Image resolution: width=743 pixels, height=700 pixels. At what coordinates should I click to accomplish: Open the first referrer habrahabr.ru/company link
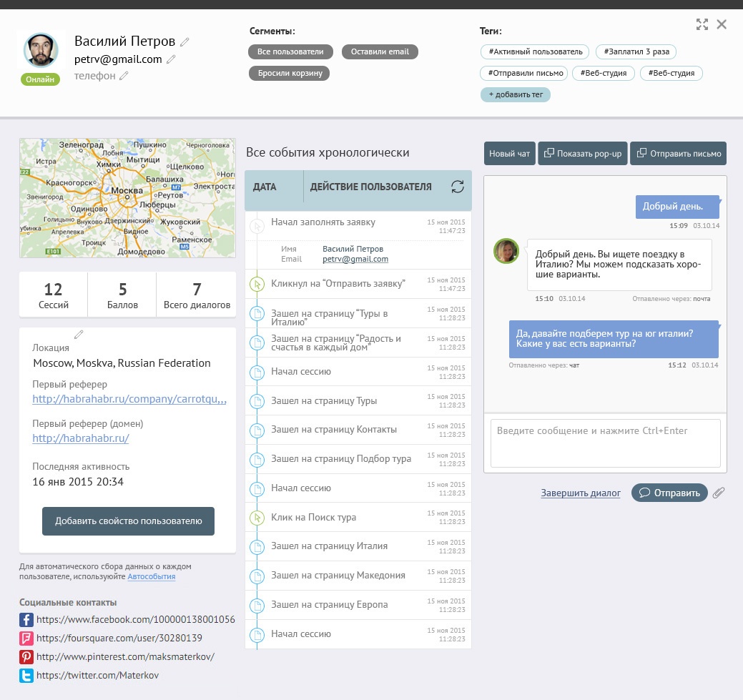tap(129, 399)
